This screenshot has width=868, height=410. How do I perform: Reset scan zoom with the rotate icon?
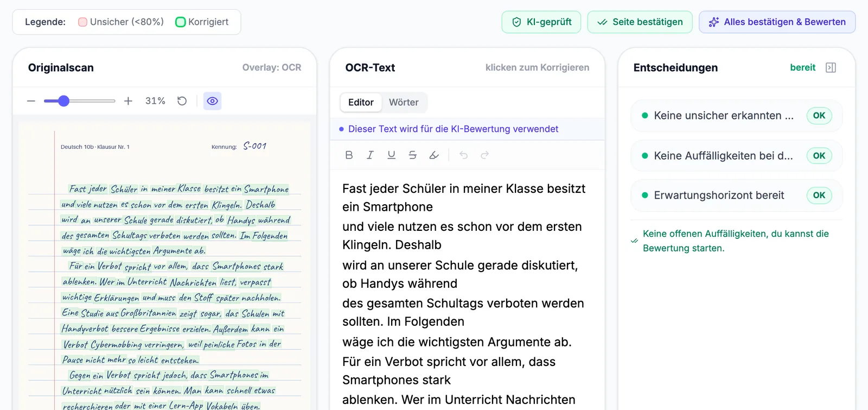182,101
